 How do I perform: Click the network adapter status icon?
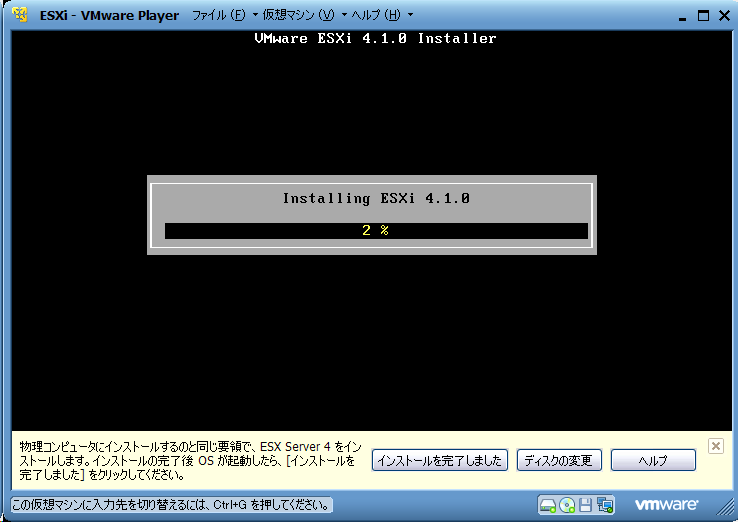tap(605, 506)
